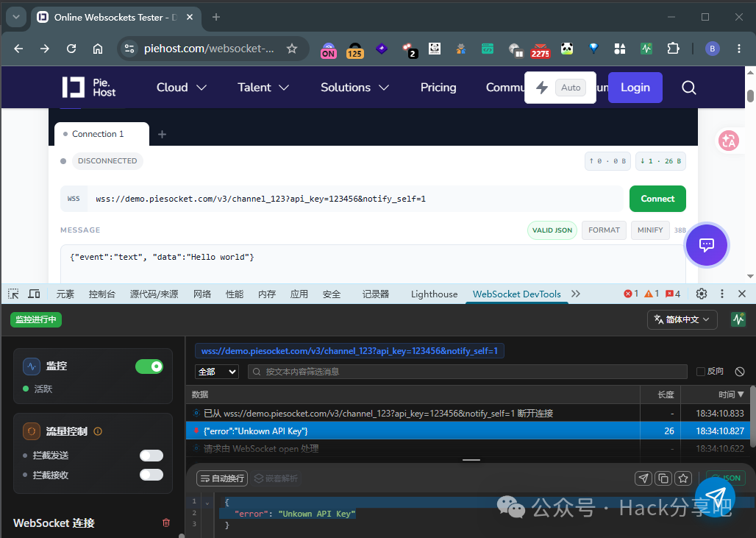Open the site search magnifier
The image size is (756, 538).
click(688, 88)
